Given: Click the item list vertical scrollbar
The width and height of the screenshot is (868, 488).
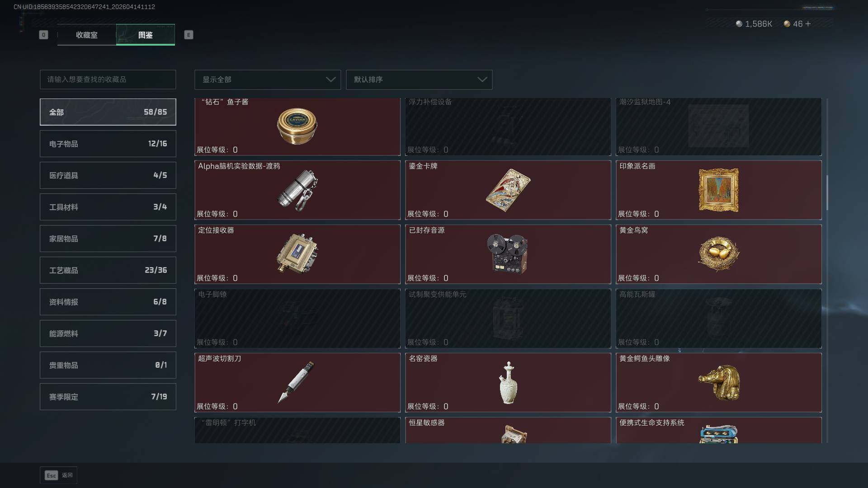Looking at the screenshot, I should (x=827, y=193).
